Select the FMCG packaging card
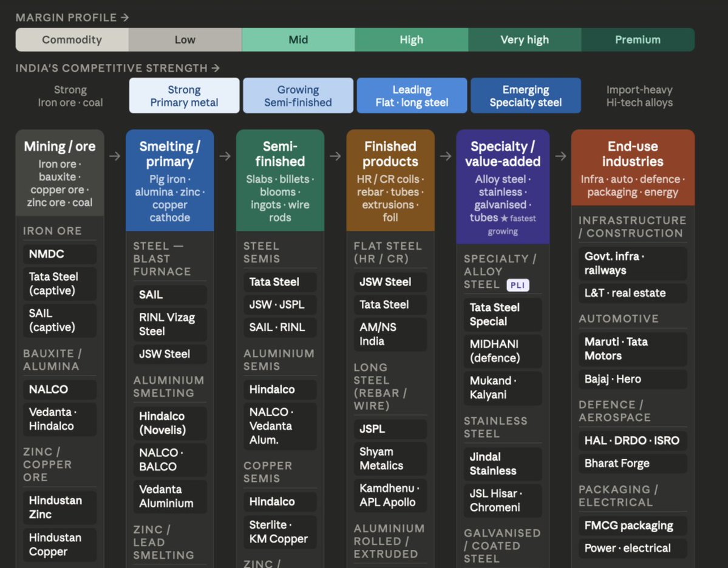 633,525
